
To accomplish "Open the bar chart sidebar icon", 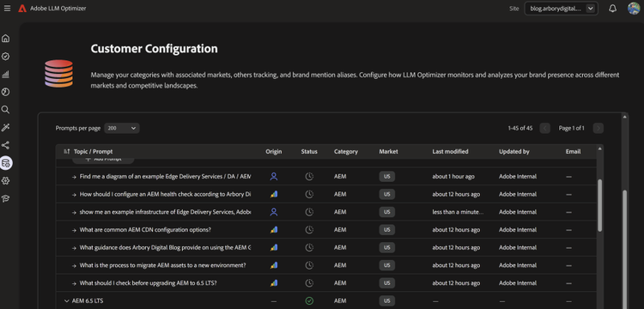I will pyautogui.click(x=6, y=75).
